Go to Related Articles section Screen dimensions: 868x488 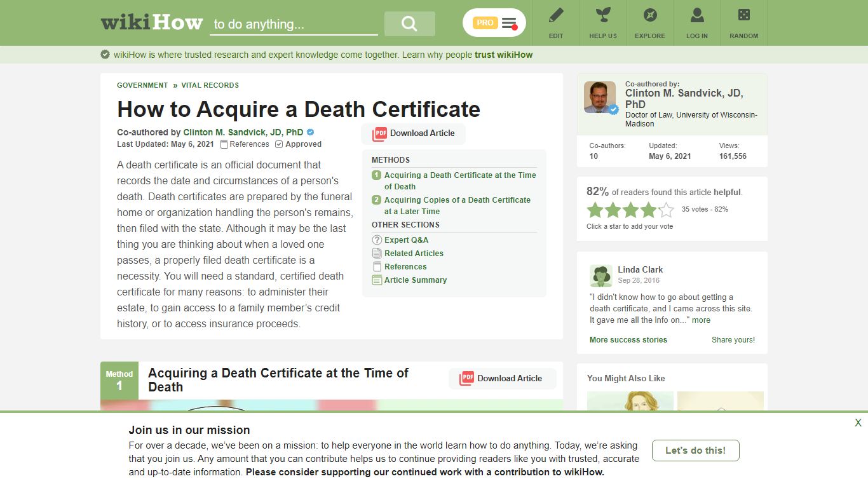tap(414, 254)
